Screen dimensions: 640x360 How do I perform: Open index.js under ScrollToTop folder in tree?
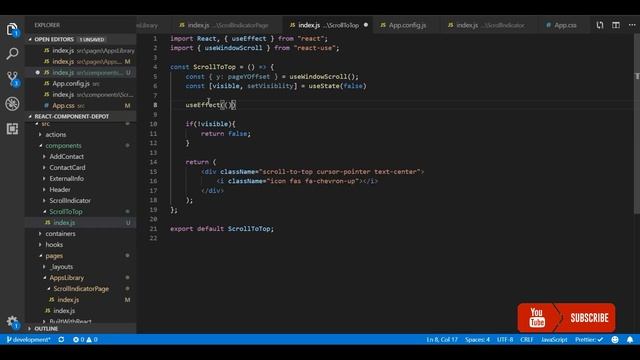click(81, 222)
